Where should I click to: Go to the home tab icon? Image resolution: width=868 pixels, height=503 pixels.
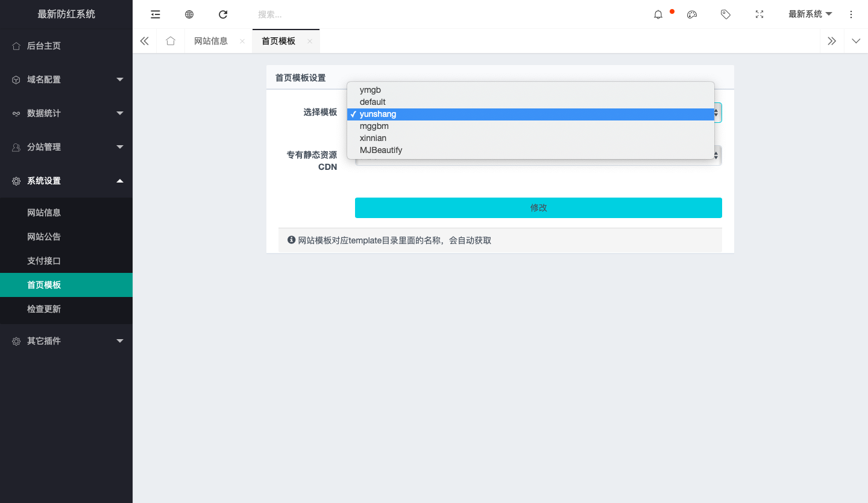click(x=171, y=41)
